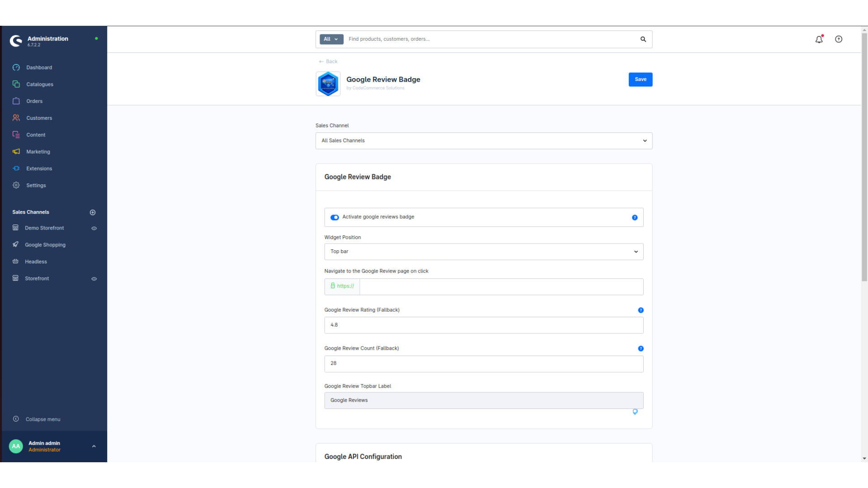Screen dimensions: 868x488
Task: Click the Shopware logo icon
Action: pyautogui.click(x=16, y=41)
